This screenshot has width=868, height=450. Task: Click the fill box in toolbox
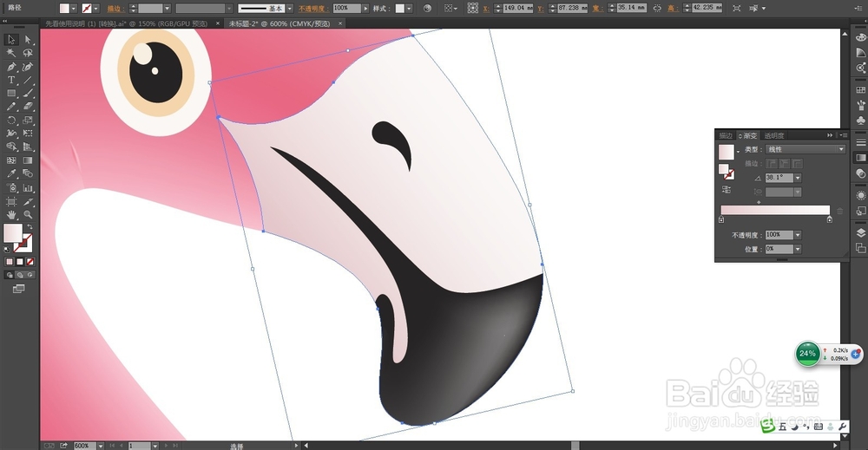pos(13,232)
